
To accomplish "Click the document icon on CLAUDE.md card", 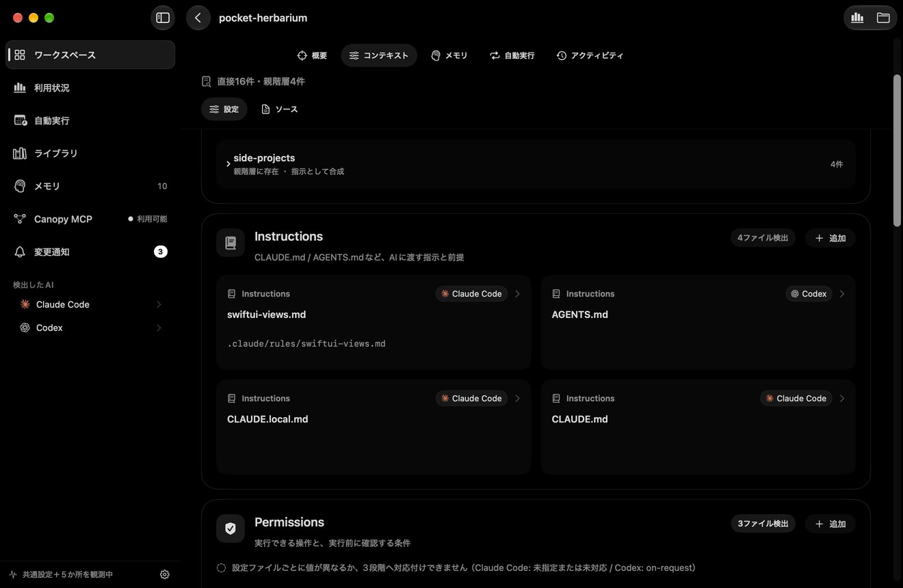I will point(556,398).
